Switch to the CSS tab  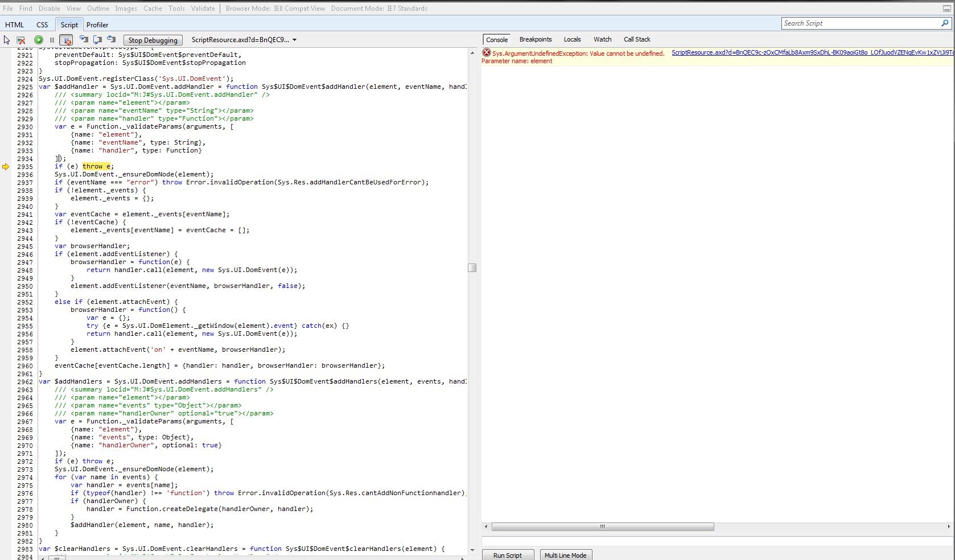[42, 24]
